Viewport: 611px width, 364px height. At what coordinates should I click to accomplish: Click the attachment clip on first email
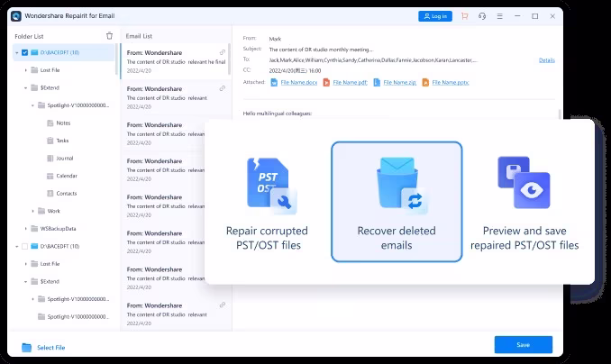222,52
